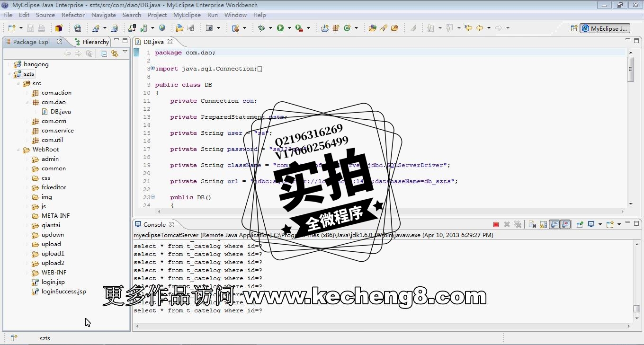
Task: Select DB.java in Package Explorer
Action: pyautogui.click(x=60, y=112)
